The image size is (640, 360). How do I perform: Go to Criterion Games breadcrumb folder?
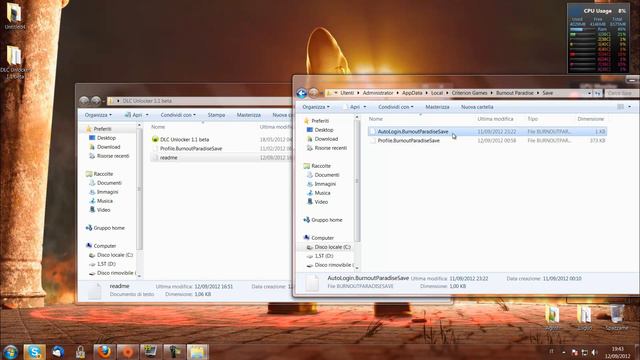(x=469, y=93)
